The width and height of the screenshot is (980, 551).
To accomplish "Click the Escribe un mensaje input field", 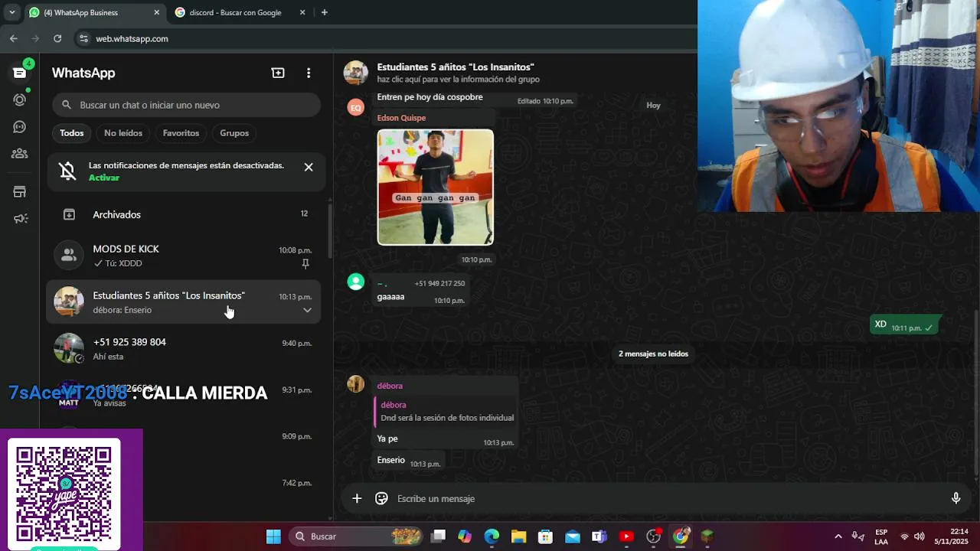I will pyautogui.click(x=666, y=498).
